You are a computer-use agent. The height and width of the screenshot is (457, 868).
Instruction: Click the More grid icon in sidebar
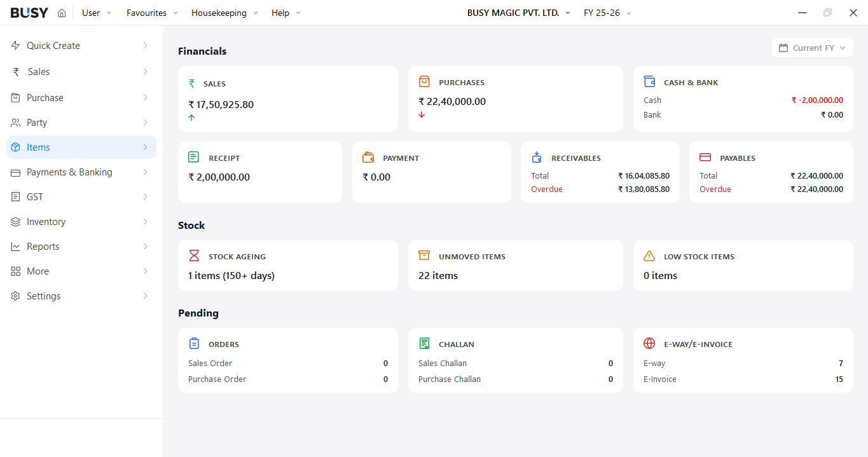tap(16, 271)
